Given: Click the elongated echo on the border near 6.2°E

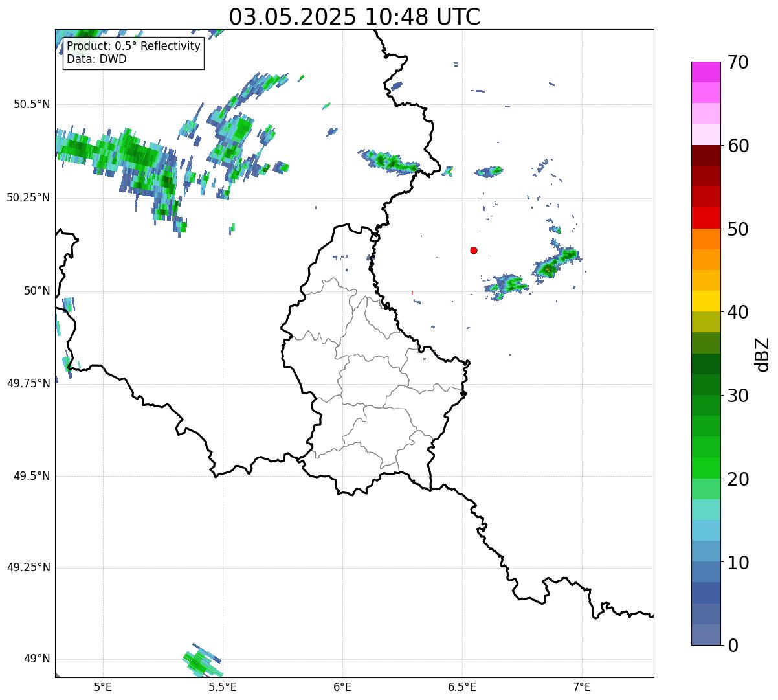Looking at the screenshot, I should tap(390, 161).
